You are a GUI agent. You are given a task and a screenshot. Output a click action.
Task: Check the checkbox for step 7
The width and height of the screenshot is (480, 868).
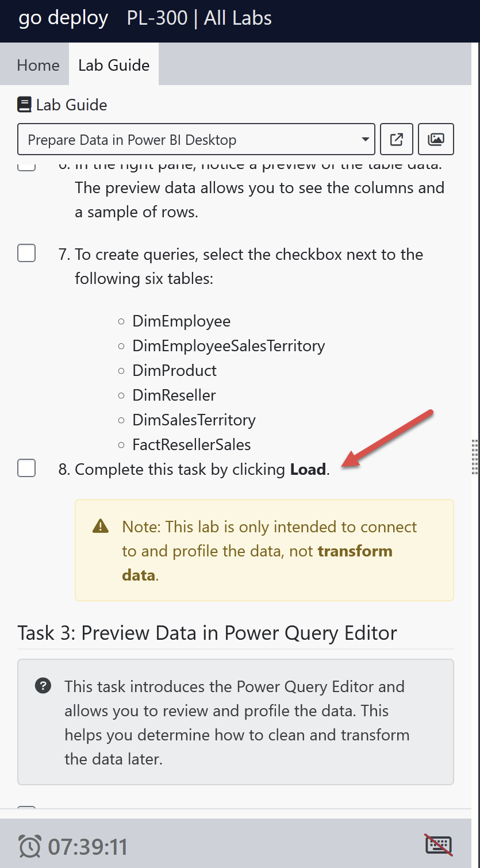pyautogui.click(x=26, y=253)
